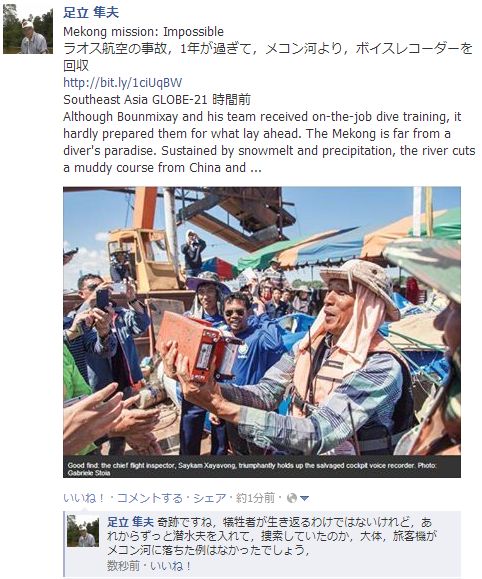Open the Southeast Asia GLOBE source text

[x=135, y=99]
